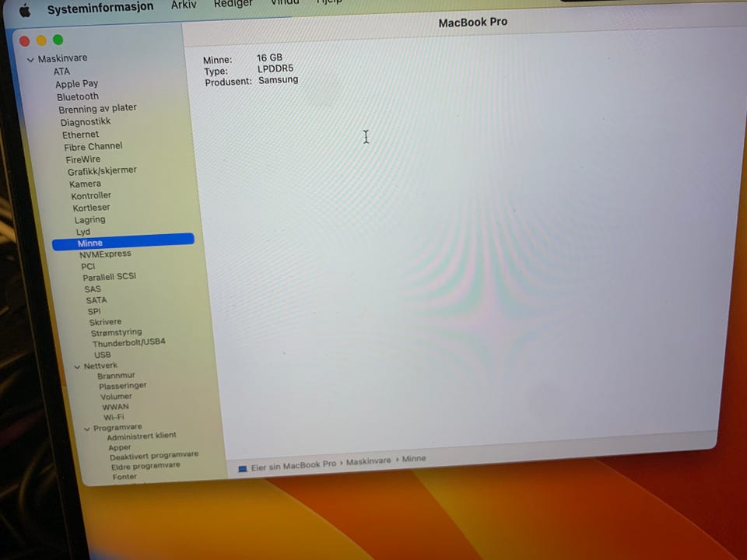This screenshot has height=560, width=747.
Task: Open the Rediger menu
Action: click(233, 4)
